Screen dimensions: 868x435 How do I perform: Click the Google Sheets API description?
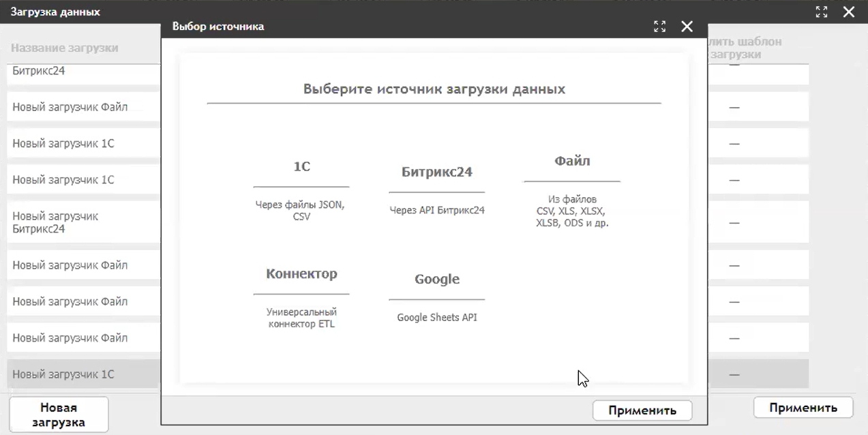pyautogui.click(x=437, y=318)
